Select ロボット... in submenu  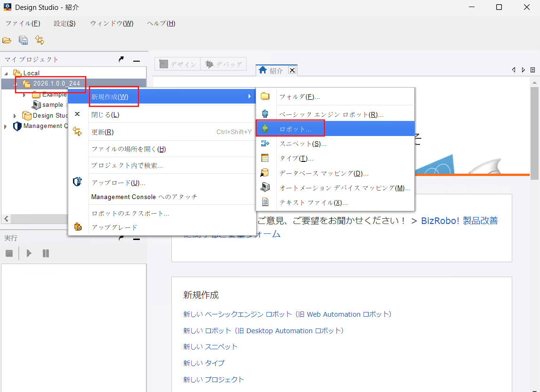point(335,129)
